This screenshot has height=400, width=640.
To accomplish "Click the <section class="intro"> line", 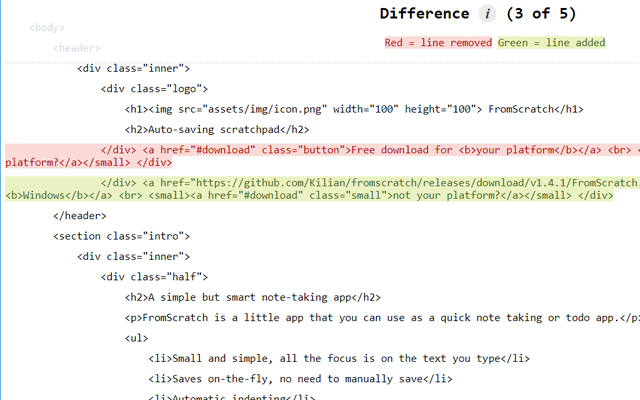I will click(122, 236).
